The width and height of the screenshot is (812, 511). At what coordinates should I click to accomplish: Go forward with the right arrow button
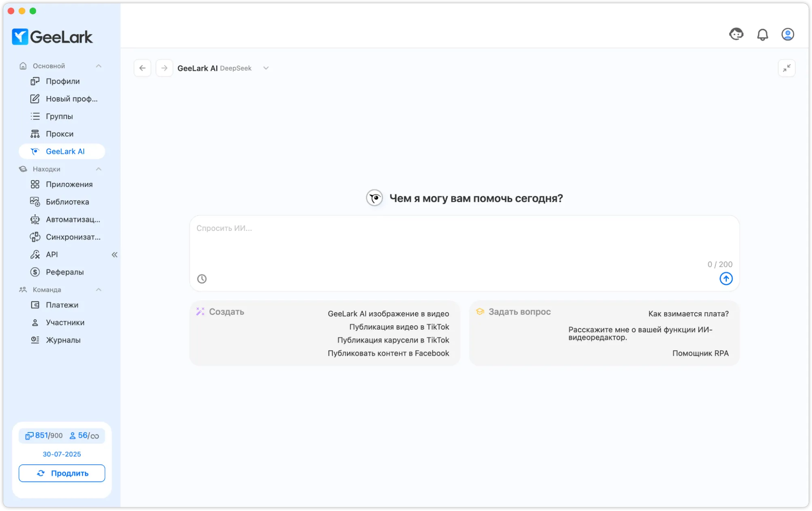pyautogui.click(x=164, y=68)
